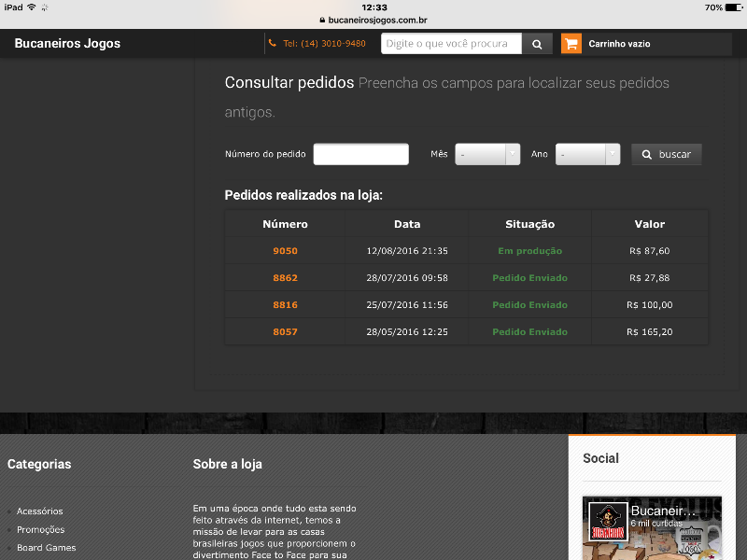Viewport: 747px width, 560px height.
Task: Tap the bucaneirosjogos.com.br address bar
Action: (x=373, y=20)
